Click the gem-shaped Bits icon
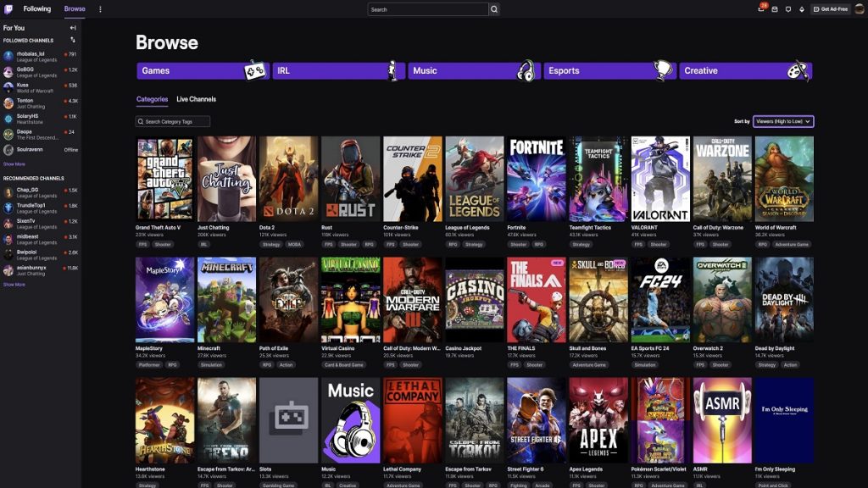 point(802,8)
